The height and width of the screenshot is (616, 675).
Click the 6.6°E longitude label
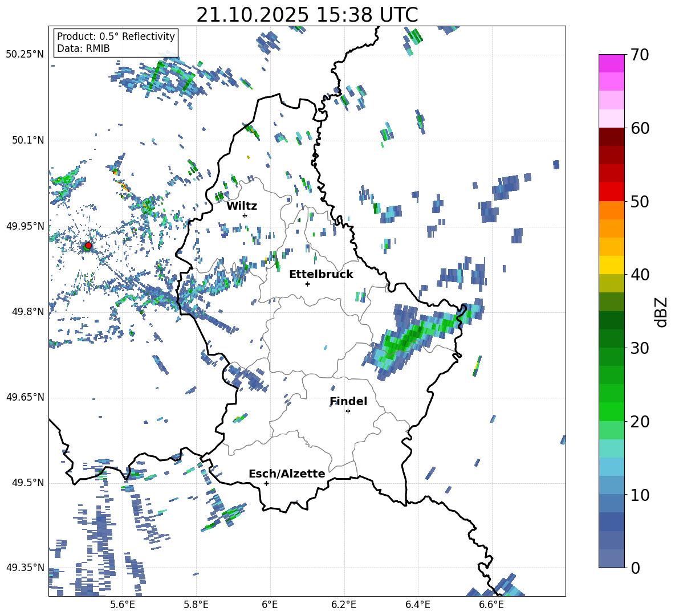491,605
